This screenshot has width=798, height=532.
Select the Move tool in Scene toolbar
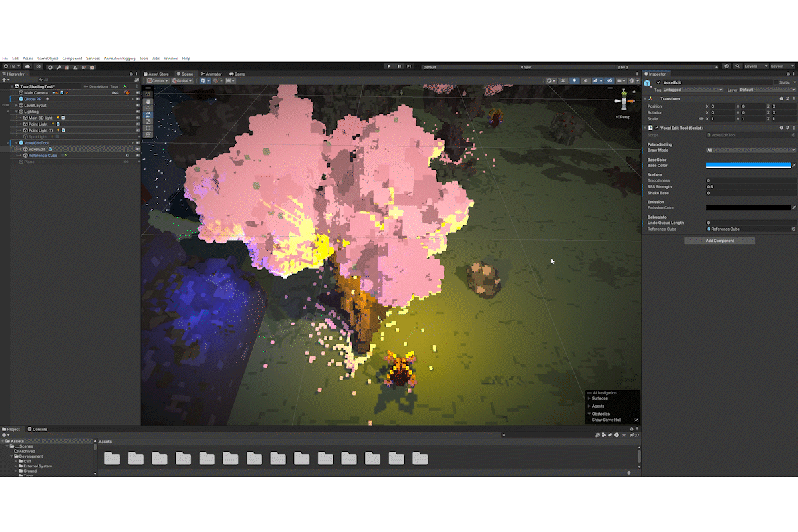(148, 108)
